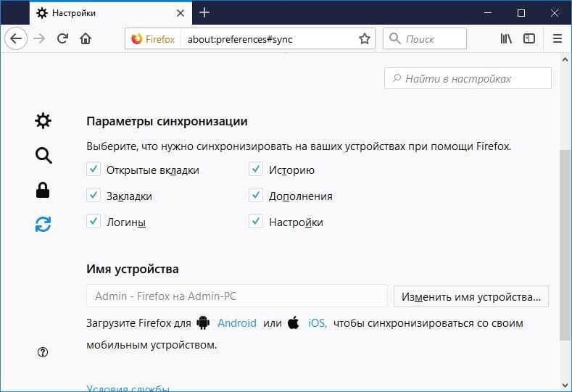Click the Условия службы link
The height and width of the screenshot is (392, 572).
point(128,388)
